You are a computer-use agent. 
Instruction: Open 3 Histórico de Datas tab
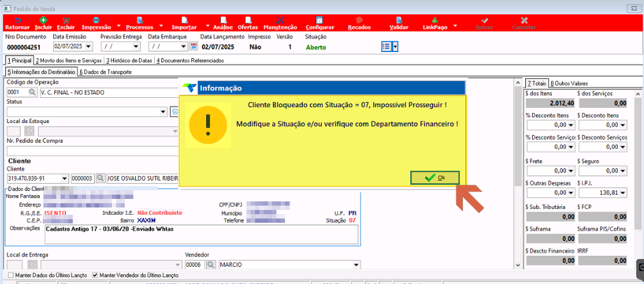tap(130, 61)
